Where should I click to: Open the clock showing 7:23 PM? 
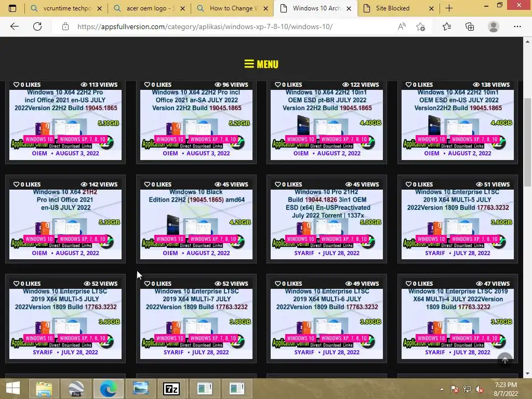point(506,389)
